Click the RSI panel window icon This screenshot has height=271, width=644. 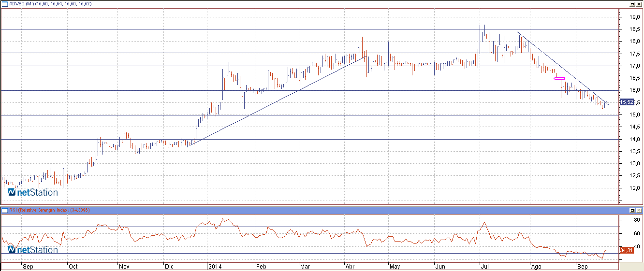[x=5, y=210]
